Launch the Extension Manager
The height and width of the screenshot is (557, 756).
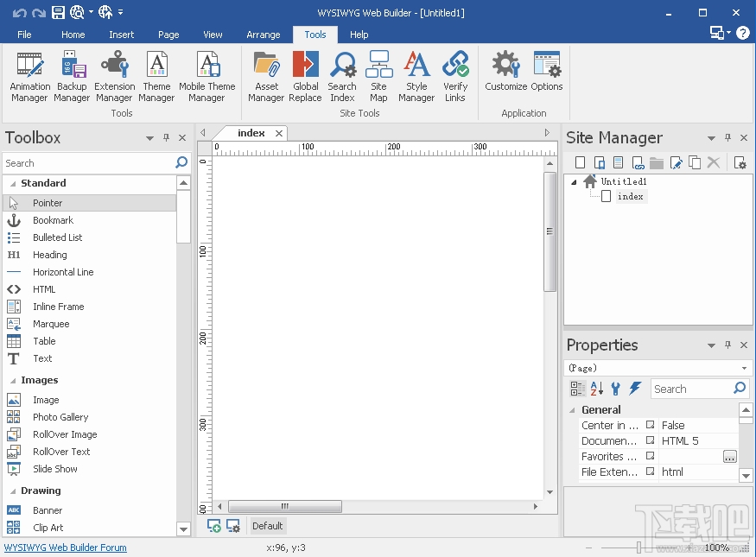click(115, 76)
